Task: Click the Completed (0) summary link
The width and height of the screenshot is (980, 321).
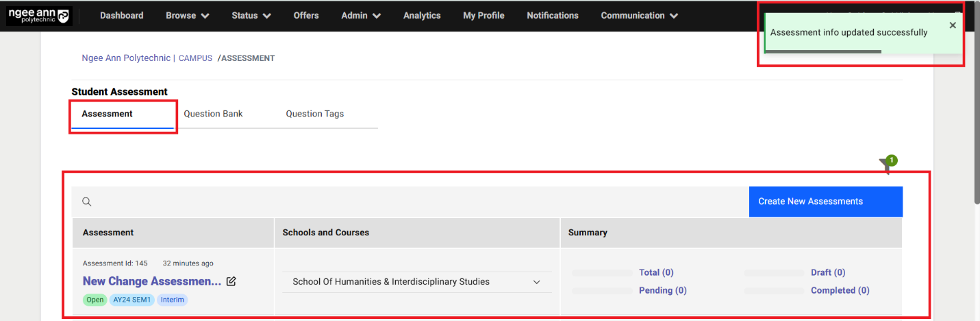Action: click(840, 290)
